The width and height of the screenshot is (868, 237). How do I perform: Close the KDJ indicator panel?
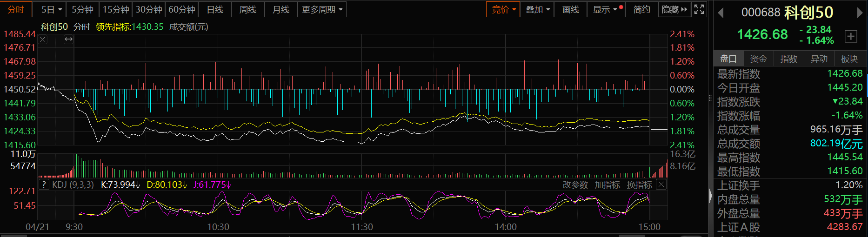point(661,184)
